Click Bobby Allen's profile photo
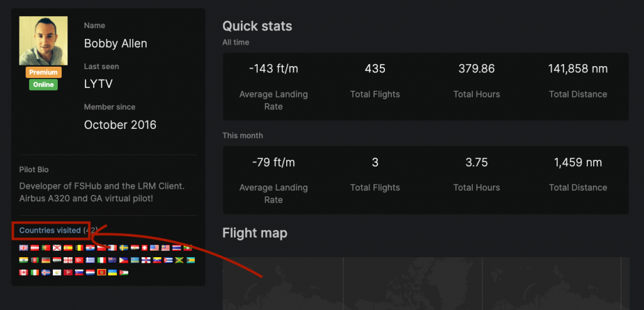Viewport: 644px width, 310px height. pyautogui.click(x=43, y=41)
